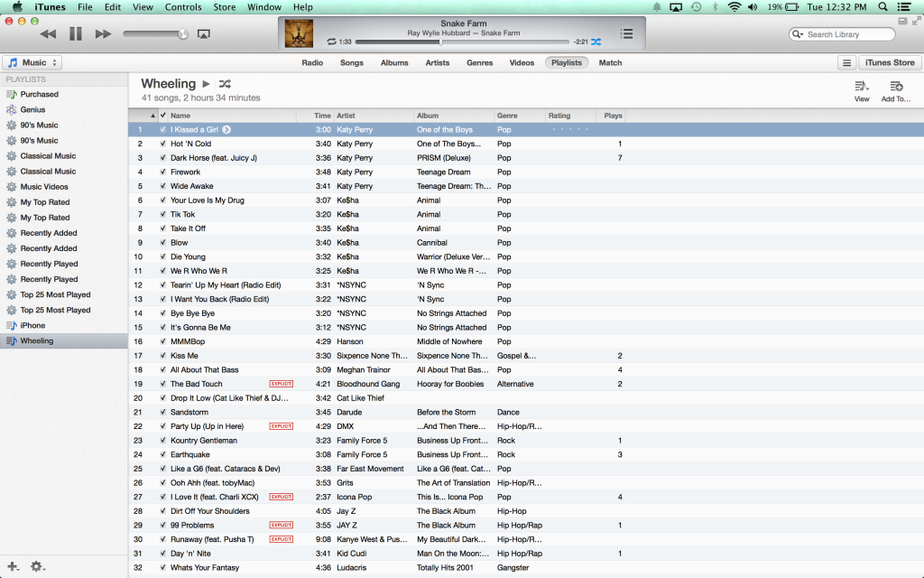Uncheck the Wide Awake song checkbox
The image size is (924, 578).
point(162,186)
